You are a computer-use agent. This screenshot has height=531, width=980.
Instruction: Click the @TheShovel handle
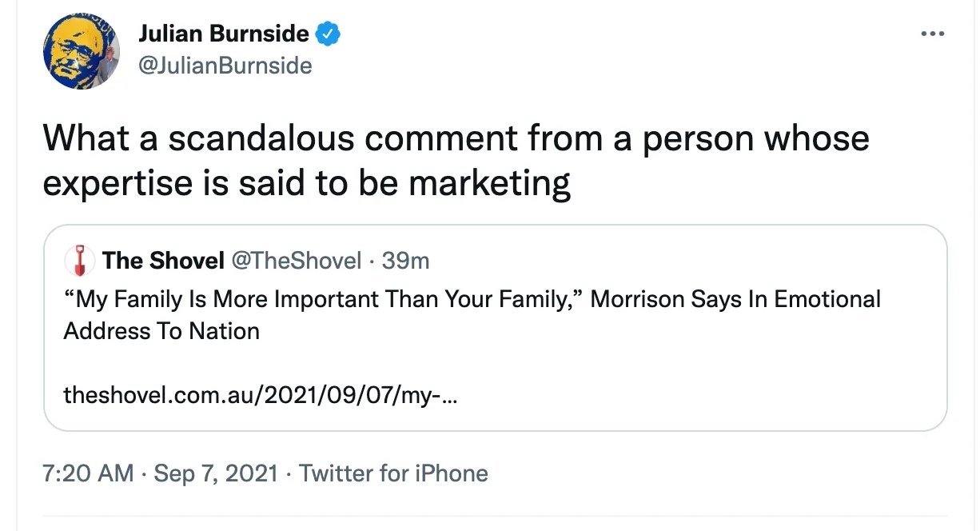click(296, 260)
